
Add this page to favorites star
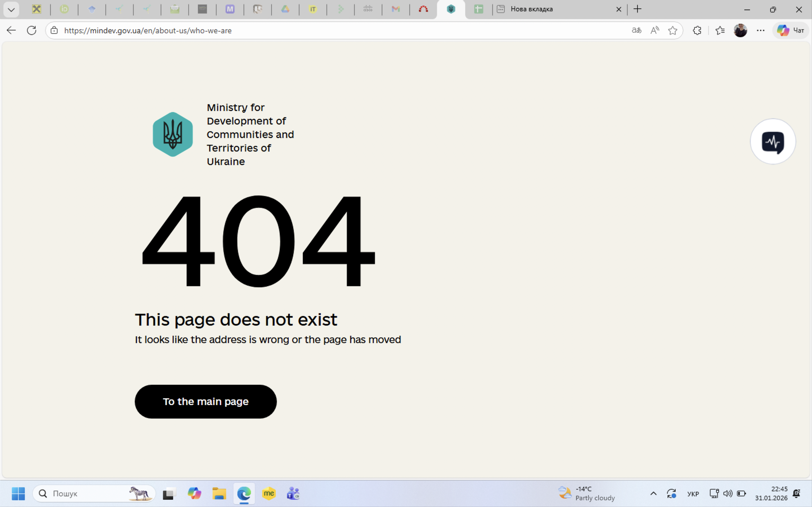click(672, 30)
